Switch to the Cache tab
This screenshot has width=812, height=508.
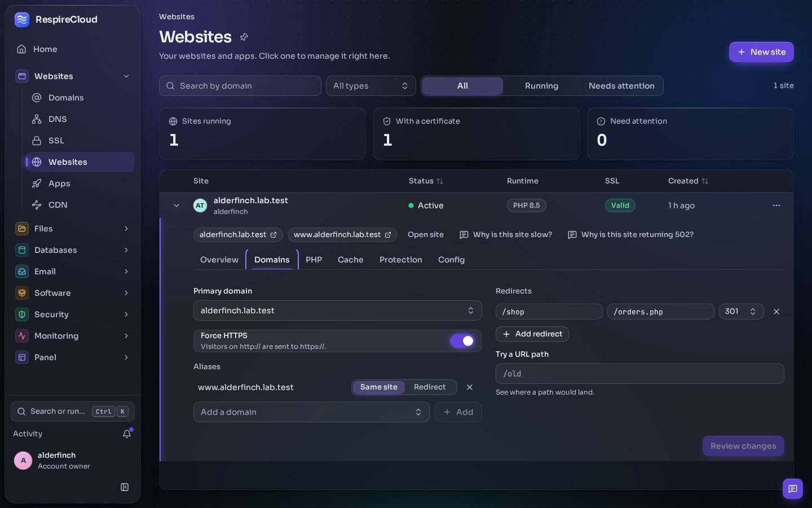point(351,260)
